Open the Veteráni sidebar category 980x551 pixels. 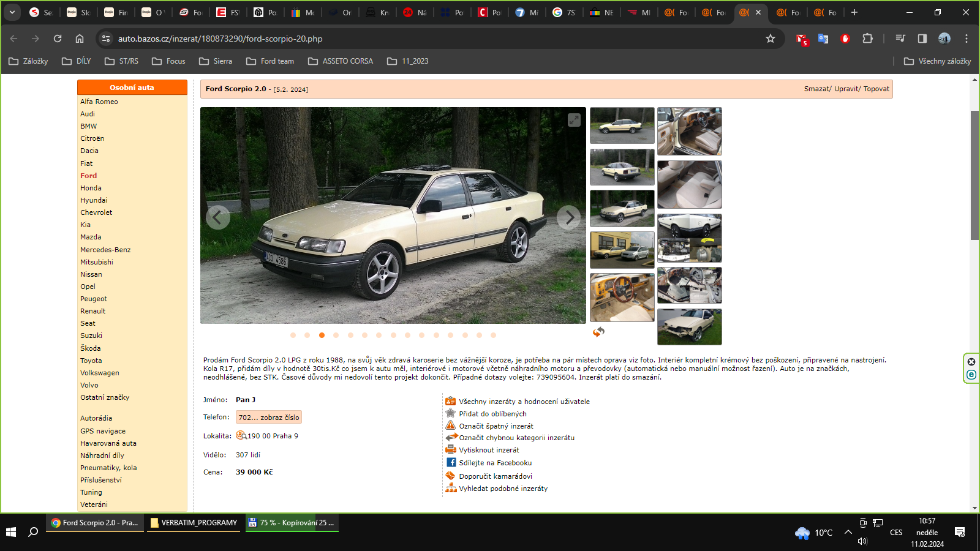94,504
